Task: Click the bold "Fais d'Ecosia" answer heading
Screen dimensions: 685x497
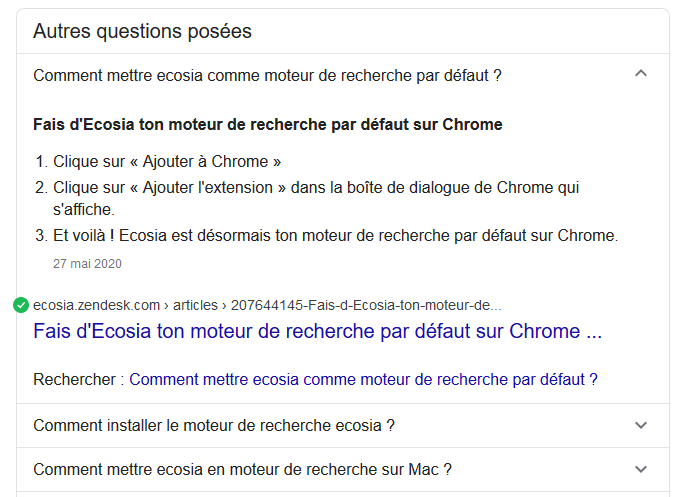Action: click(267, 125)
